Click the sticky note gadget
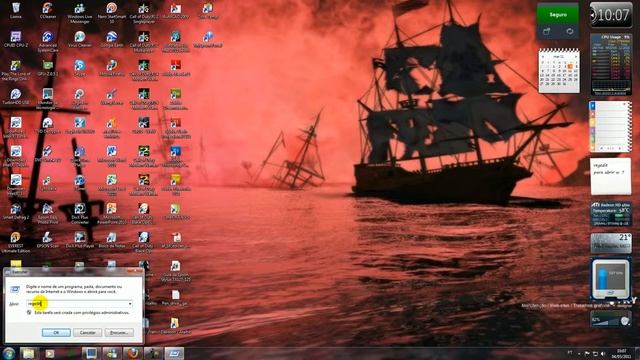This screenshot has width=640, height=360. [x=611, y=177]
